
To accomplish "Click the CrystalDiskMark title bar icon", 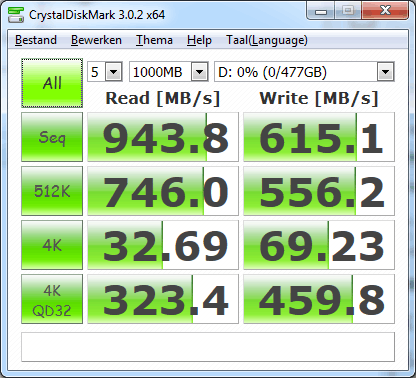I will 16,15.
